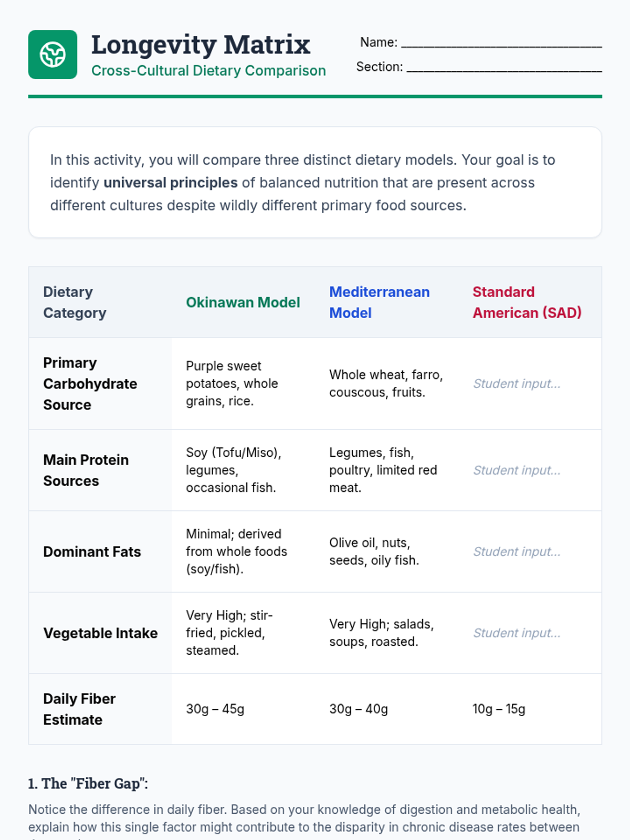Click the Mediterranean Model column header
The width and height of the screenshot is (630, 840).
click(379, 302)
